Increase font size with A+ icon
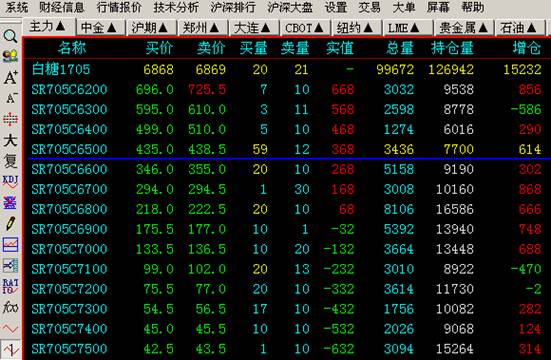The image size is (551, 360). (11, 77)
